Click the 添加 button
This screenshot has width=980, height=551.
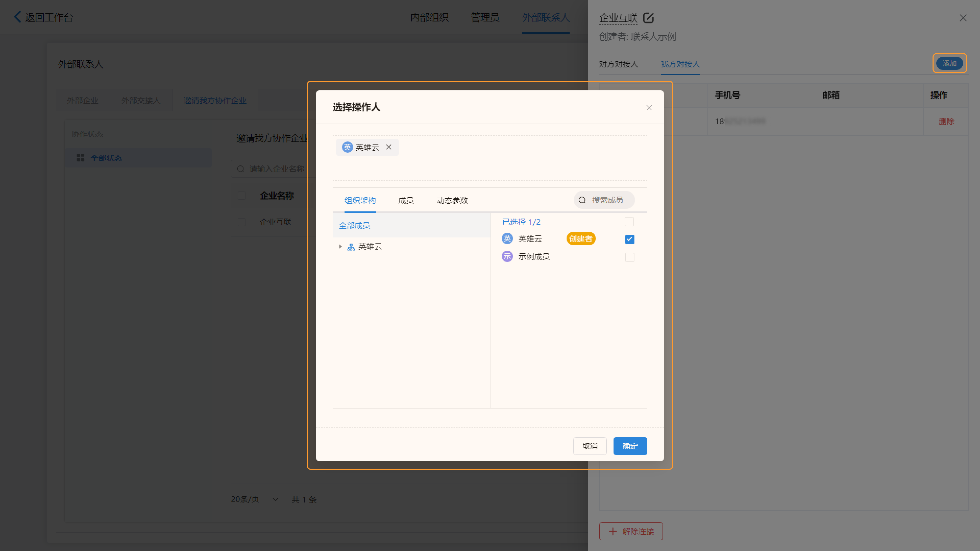(950, 64)
